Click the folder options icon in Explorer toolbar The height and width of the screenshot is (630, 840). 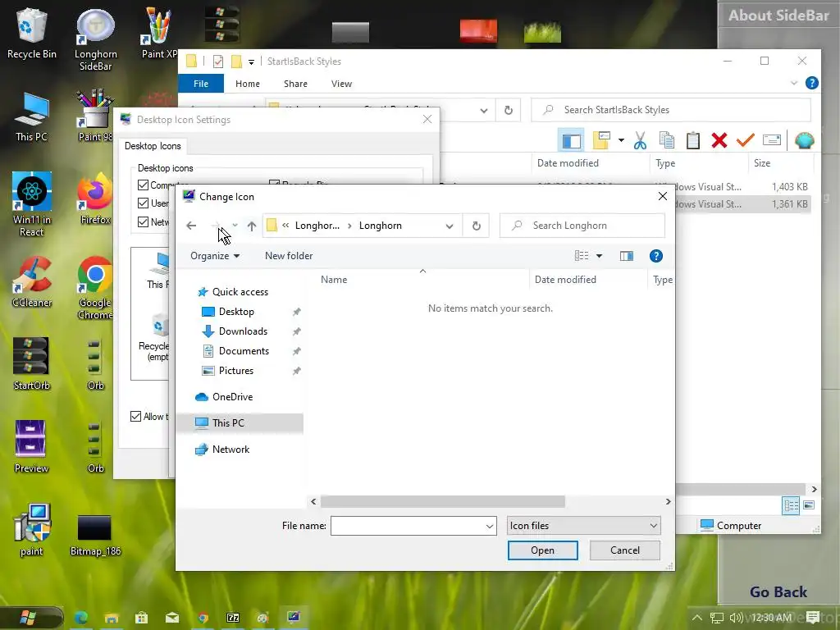(601, 140)
